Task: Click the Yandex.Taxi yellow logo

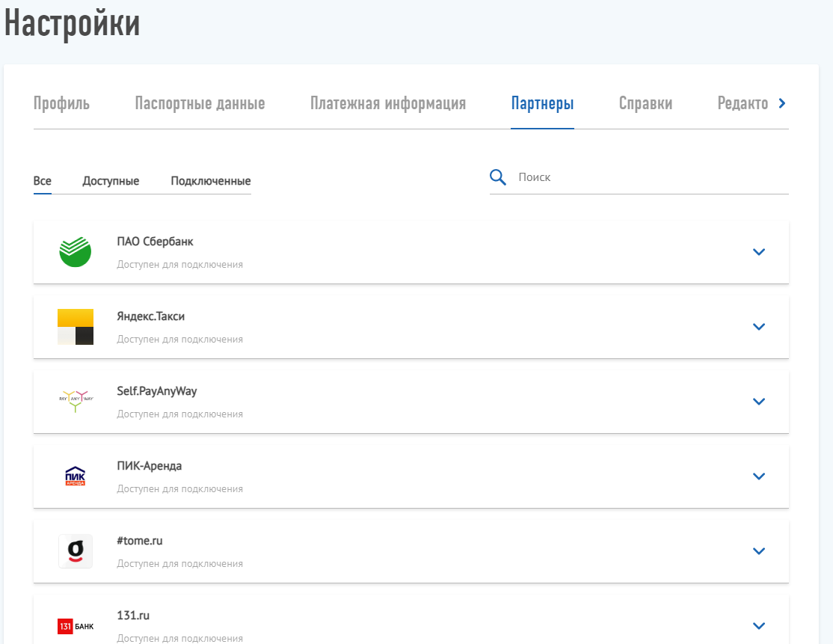Action: [x=76, y=327]
